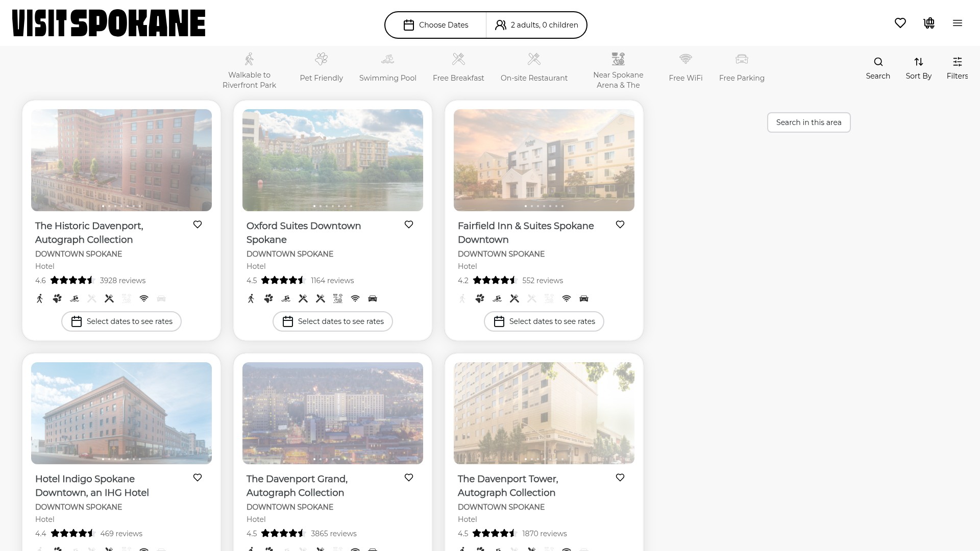Open the 2 adults, 0 children selector
Image resolution: width=980 pixels, height=551 pixels.
[536, 25]
